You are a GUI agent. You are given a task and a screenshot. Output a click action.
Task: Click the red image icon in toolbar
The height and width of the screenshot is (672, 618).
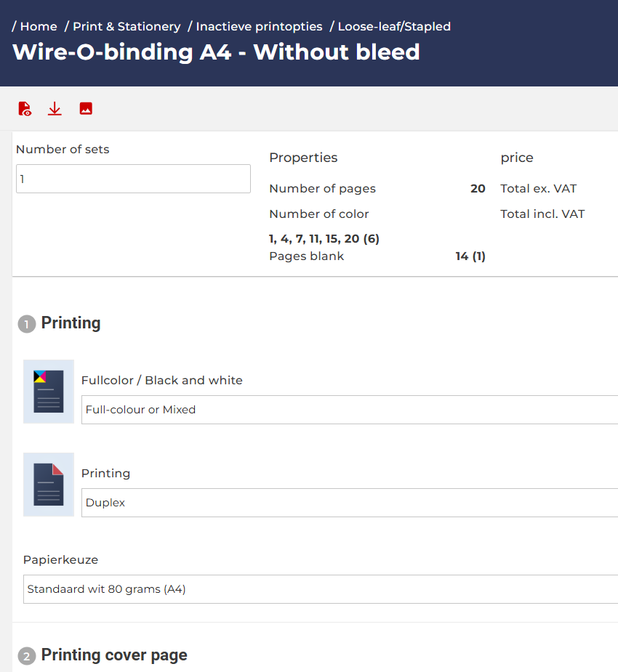point(86,109)
